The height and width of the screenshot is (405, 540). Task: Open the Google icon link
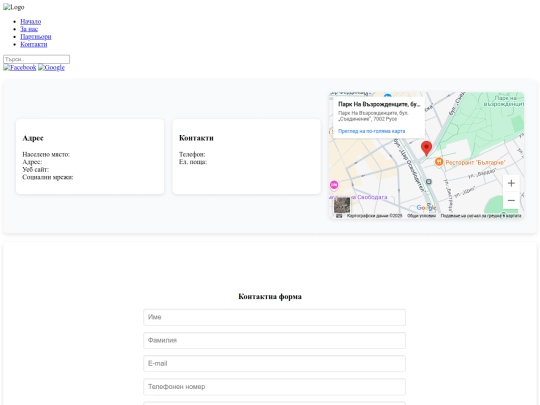click(x=51, y=68)
